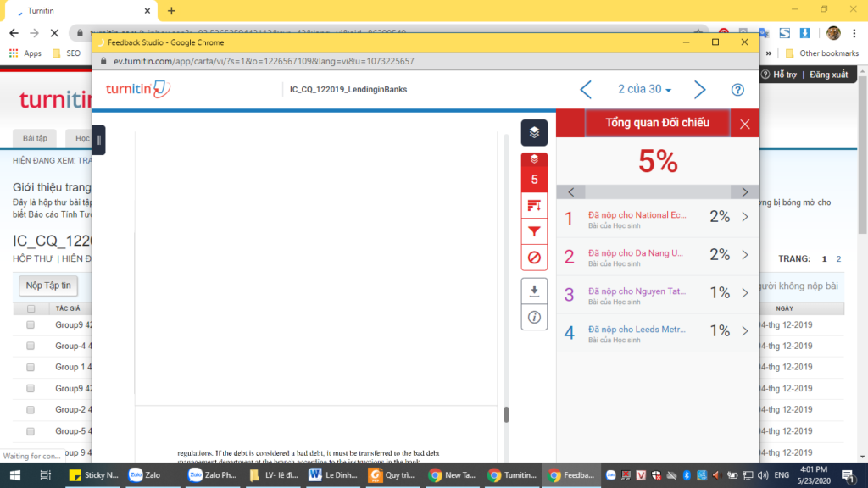Screen dimensions: 868x488
Task: Select the checkbox beside Group-4 submission
Action: point(31,346)
